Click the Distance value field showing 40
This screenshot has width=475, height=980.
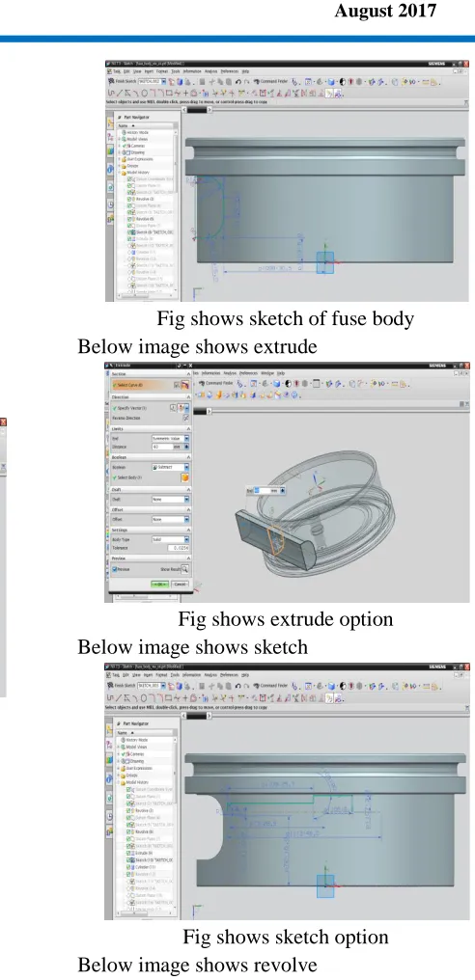(163, 447)
